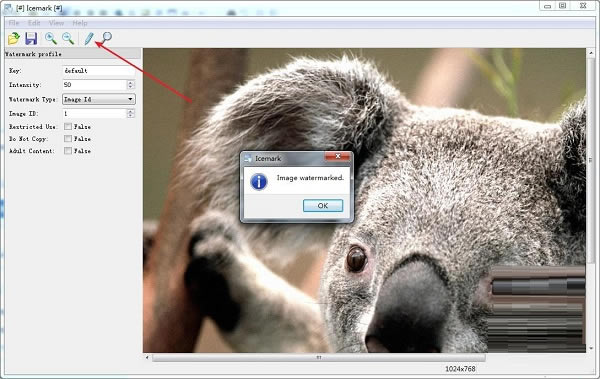Click the Key input field
This screenshot has width=600, height=379.
(x=98, y=71)
